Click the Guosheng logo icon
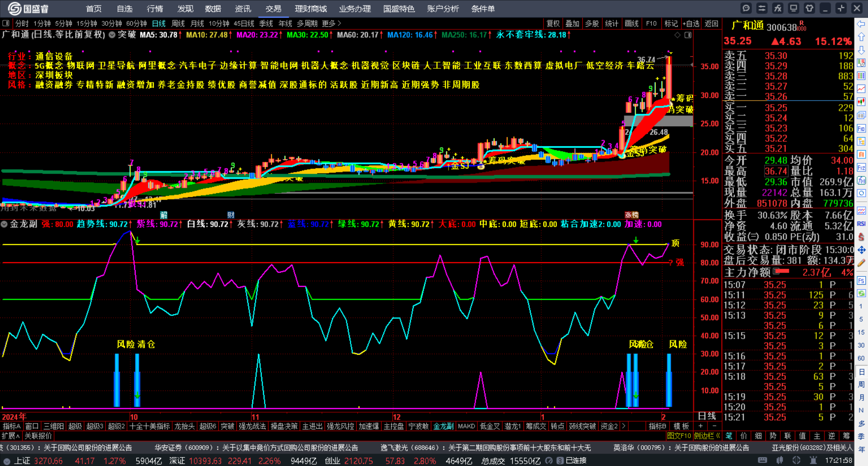868x466 pixels. [14, 9]
